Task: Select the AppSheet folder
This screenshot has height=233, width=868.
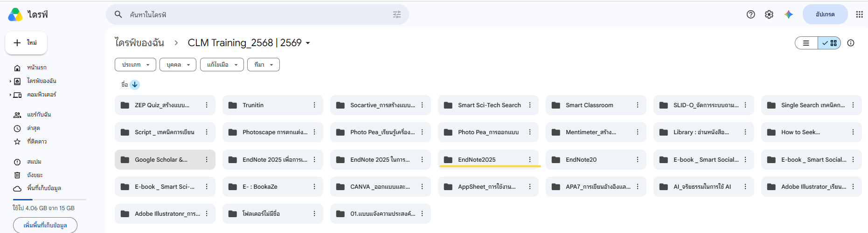Action: (488, 186)
